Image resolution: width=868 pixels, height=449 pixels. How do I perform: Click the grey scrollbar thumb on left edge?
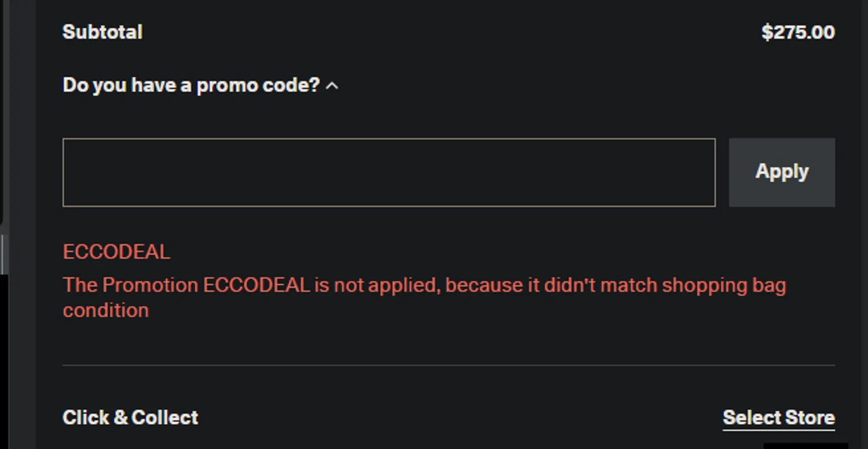click(x=4, y=255)
